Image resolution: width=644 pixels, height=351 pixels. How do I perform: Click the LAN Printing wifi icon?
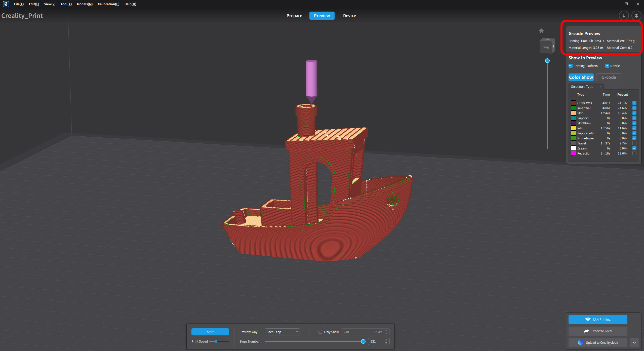click(x=588, y=319)
